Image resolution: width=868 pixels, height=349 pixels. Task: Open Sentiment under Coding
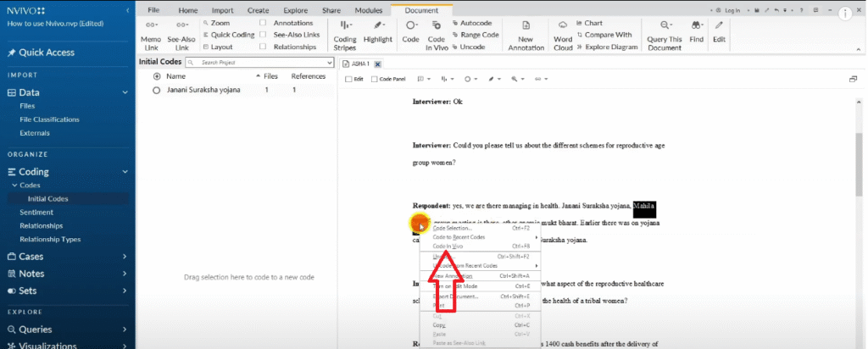[36, 213]
